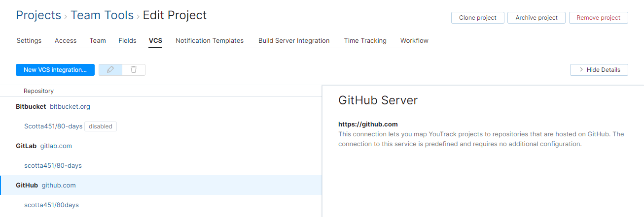Click the Remove project button
Screen dimensions: 644x217
[x=598, y=18]
